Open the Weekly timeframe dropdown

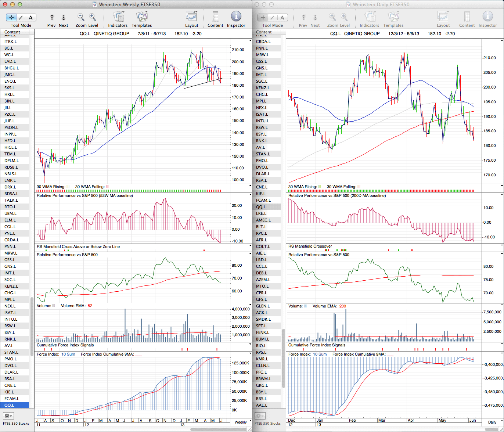[x=241, y=422]
